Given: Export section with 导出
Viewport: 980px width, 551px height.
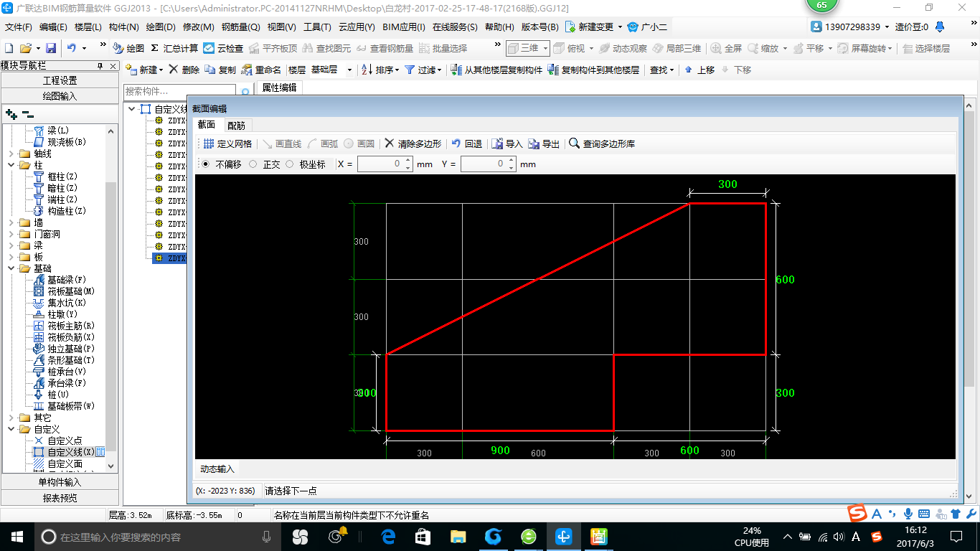Looking at the screenshot, I should tap(544, 143).
